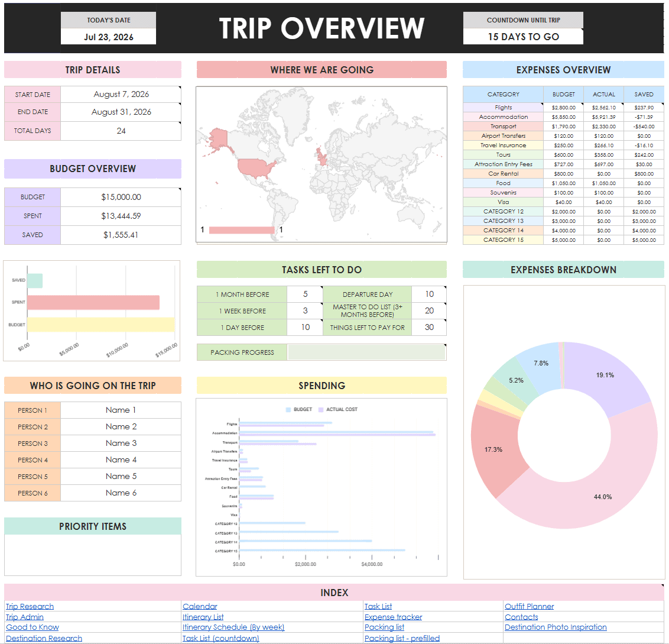
Task: Select the 1 WEEK BEFORE count 3
Action: [305, 311]
